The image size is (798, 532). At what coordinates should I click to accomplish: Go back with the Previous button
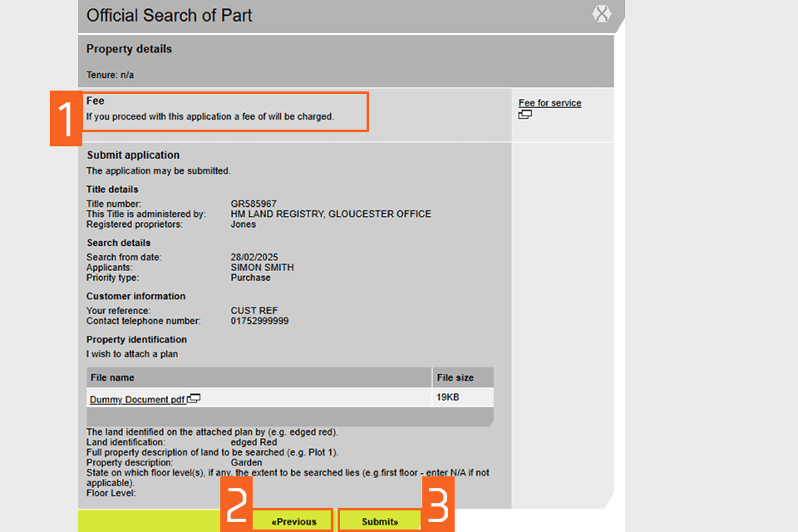(x=293, y=521)
